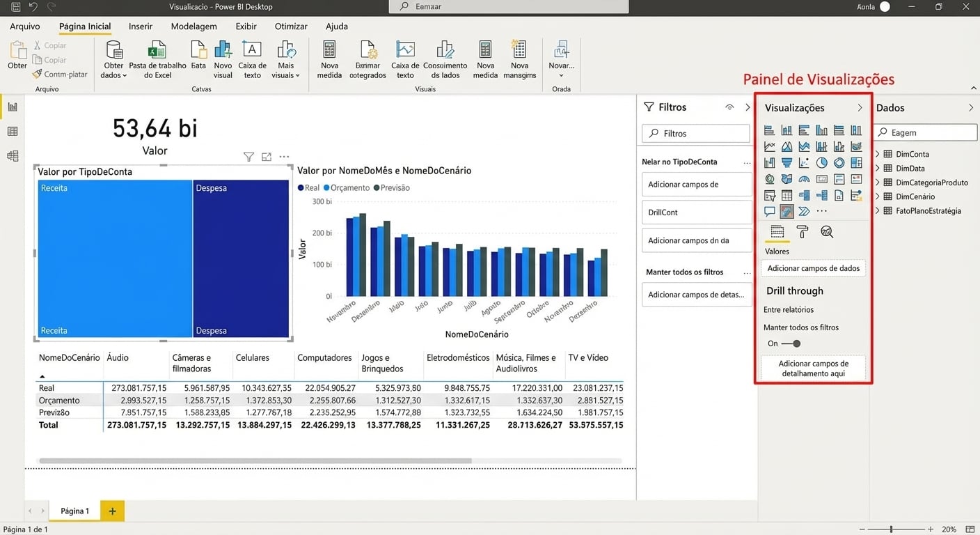Collapse the Visualizações pane with its chevron

860,108
